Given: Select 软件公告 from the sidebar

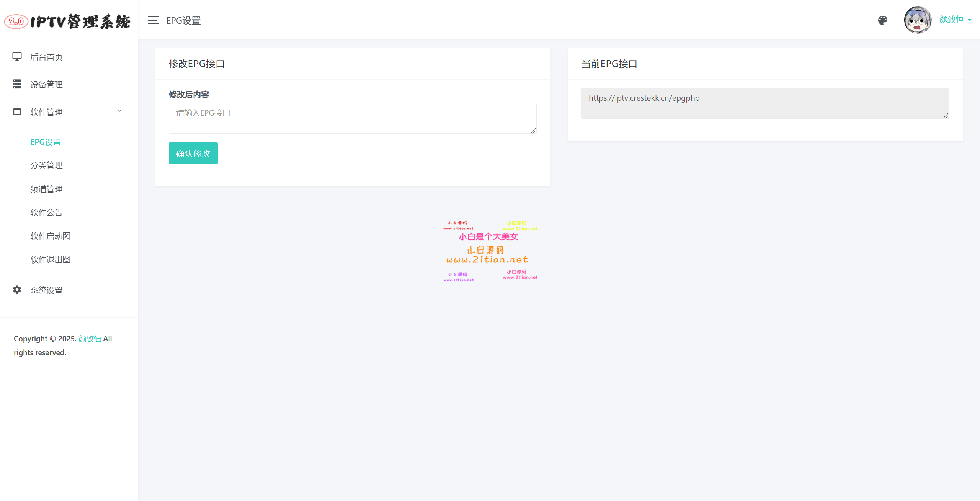Looking at the screenshot, I should pyautogui.click(x=46, y=213).
